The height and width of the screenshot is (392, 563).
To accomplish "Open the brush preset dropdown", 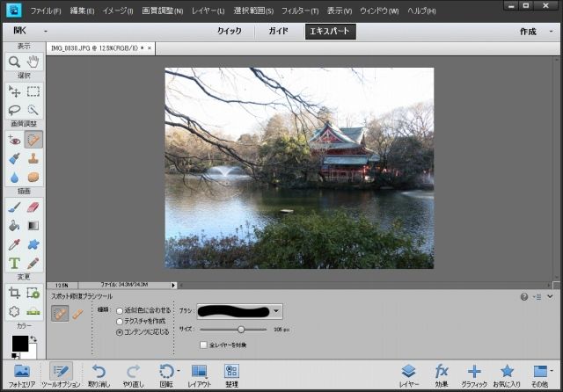I will click(x=276, y=311).
